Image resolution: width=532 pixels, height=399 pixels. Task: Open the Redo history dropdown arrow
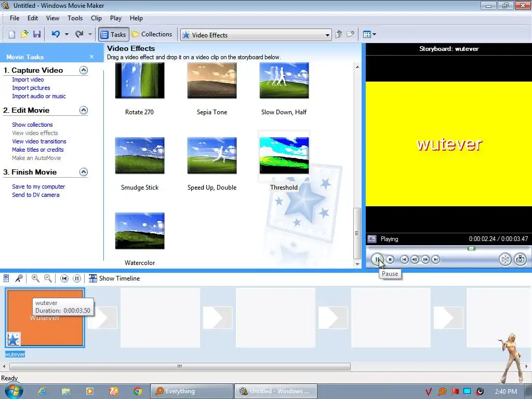90,34
